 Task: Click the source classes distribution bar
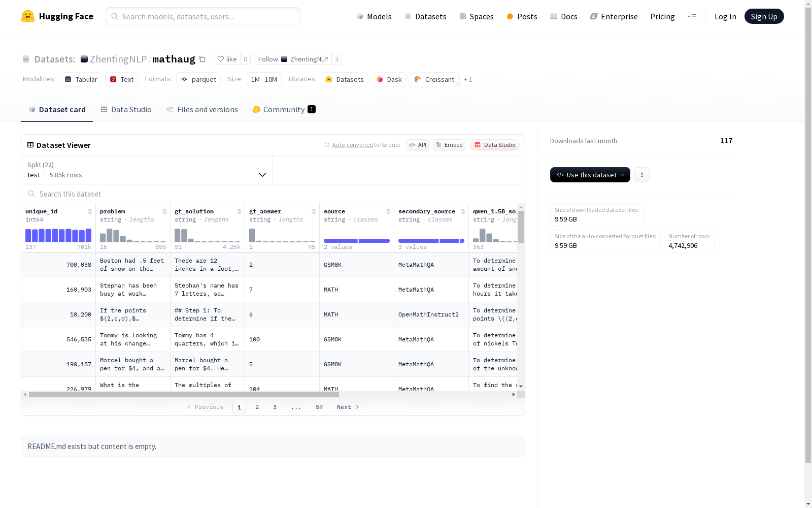[357, 241]
